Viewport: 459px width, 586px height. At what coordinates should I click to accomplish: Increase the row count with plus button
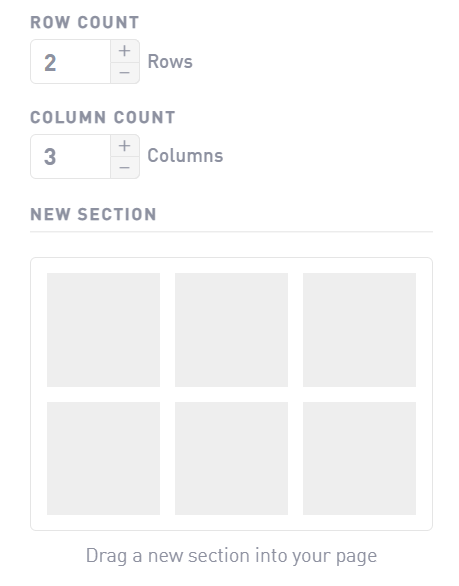[x=125, y=51]
